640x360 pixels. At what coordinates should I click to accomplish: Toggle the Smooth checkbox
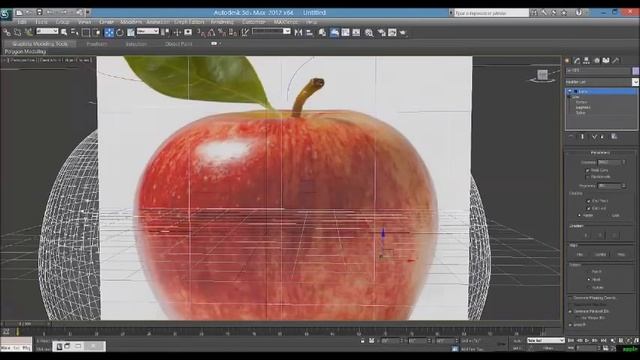[x=570, y=325]
